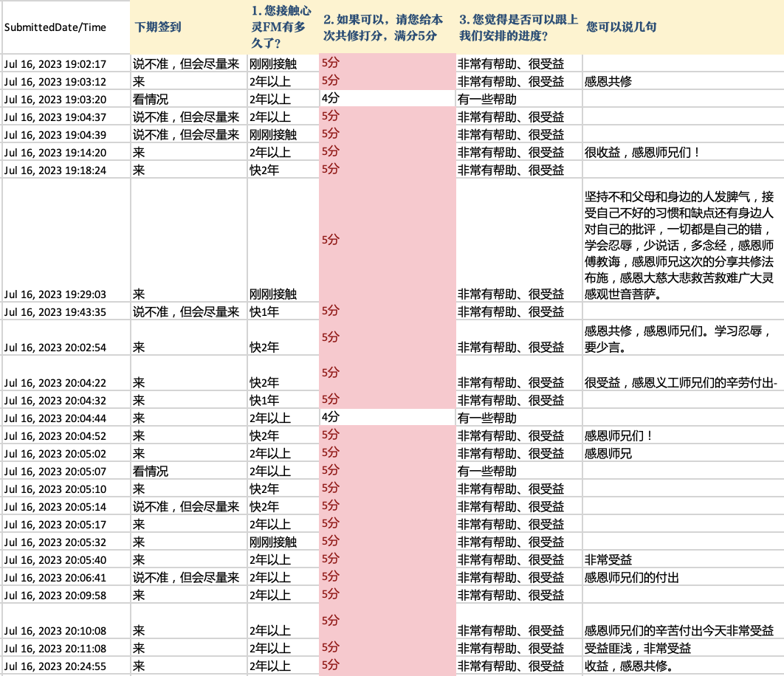Click 快1年 in the 19:43:35 row
784x676 pixels.
(264, 312)
